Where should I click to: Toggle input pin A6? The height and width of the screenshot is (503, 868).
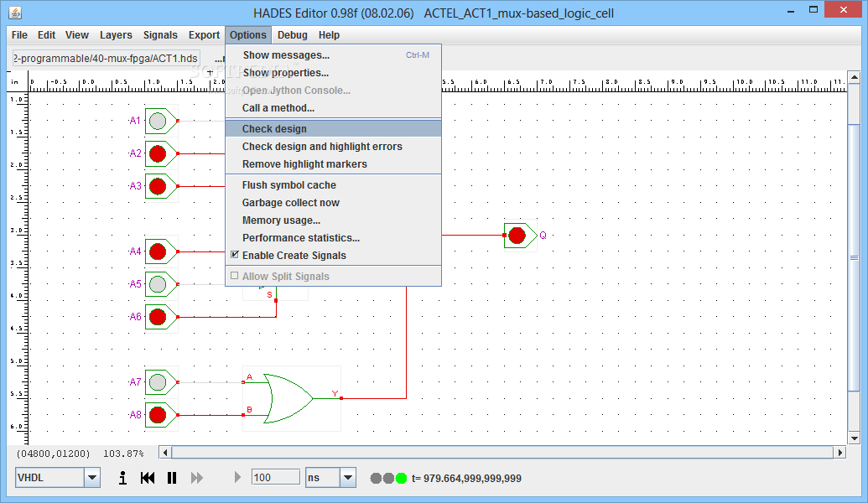coord(158,317)
